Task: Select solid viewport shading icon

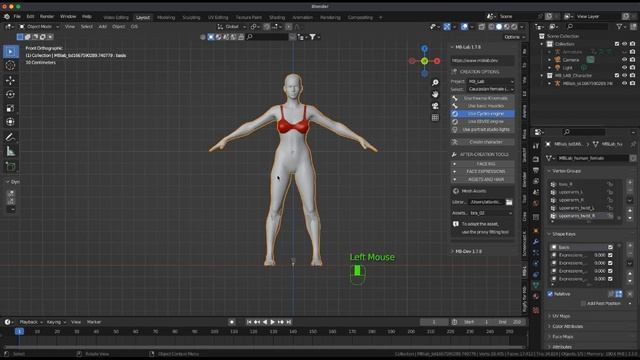Action: coord(499,27)
